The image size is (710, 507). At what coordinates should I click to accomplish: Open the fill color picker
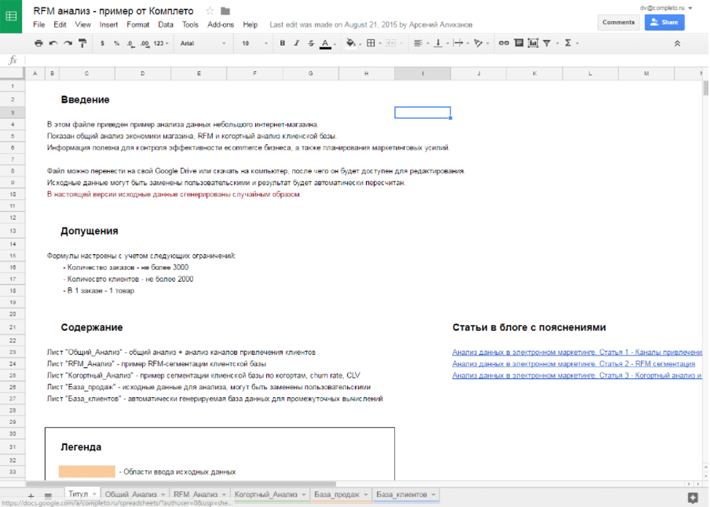pyautogui.click(x=352, y=43)
